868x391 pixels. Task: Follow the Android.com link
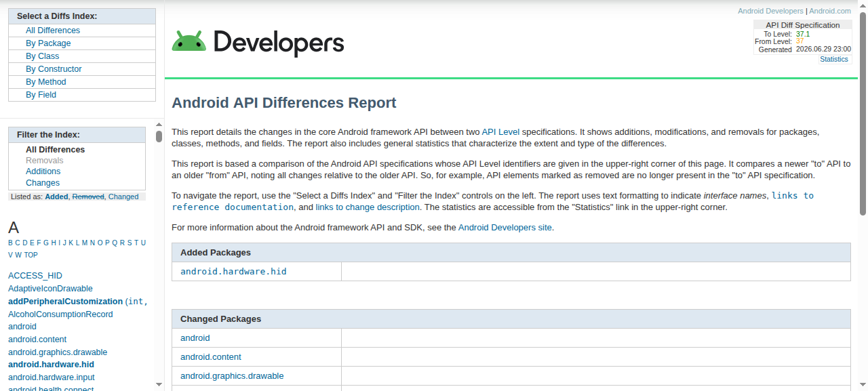tap(830, 12)
